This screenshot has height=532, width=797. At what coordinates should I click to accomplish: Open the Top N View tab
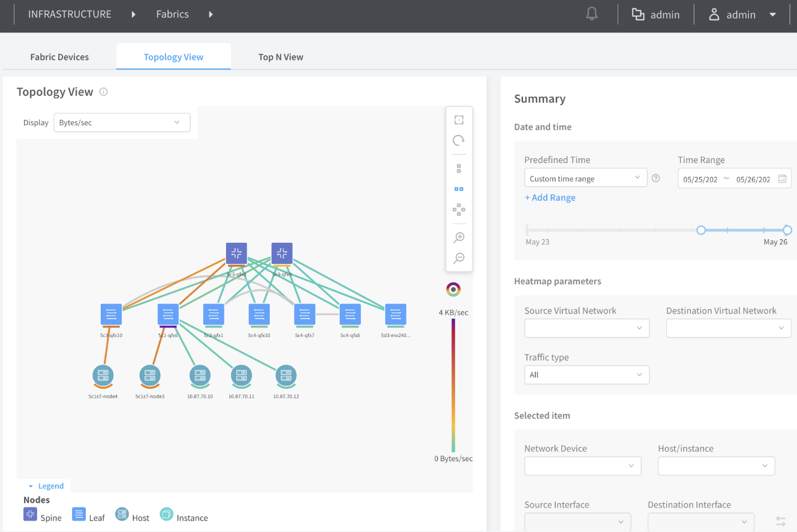click(x=281, y=57)
